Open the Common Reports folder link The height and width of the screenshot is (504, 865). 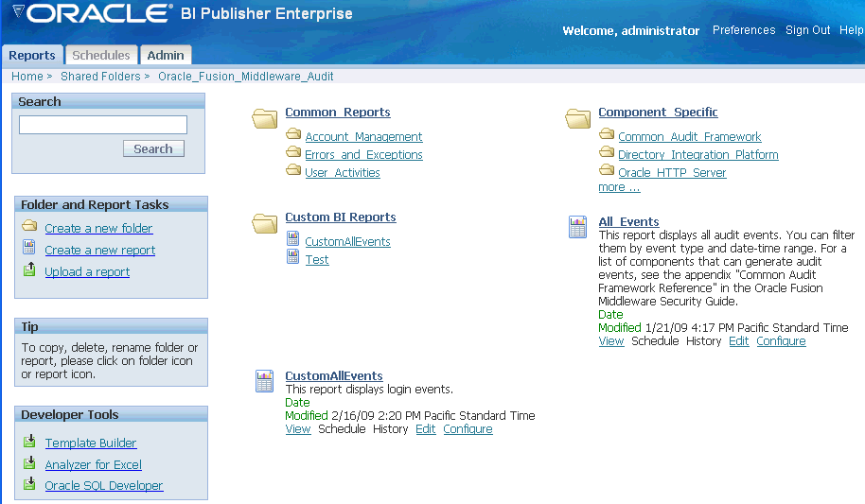tap(338, 112)
